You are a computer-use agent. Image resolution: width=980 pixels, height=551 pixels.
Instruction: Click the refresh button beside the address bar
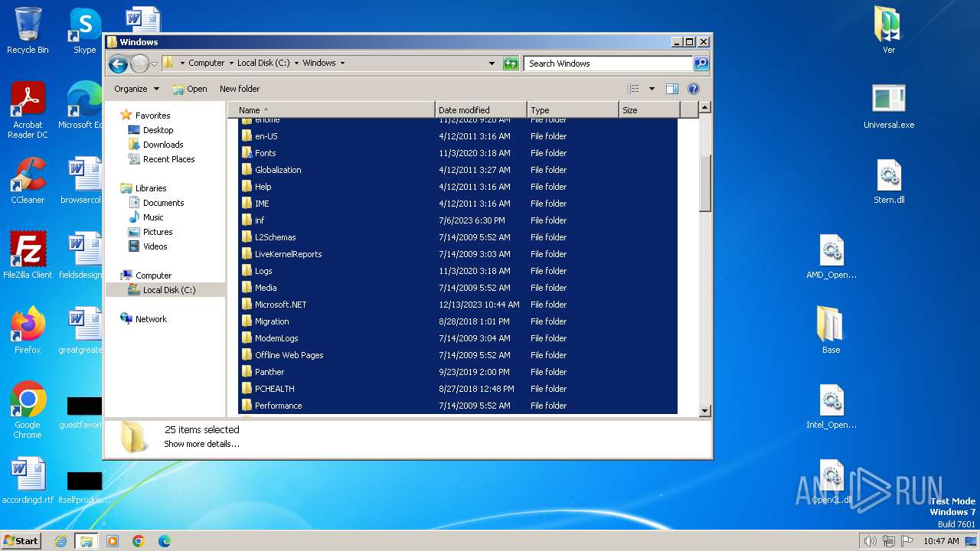511,64
